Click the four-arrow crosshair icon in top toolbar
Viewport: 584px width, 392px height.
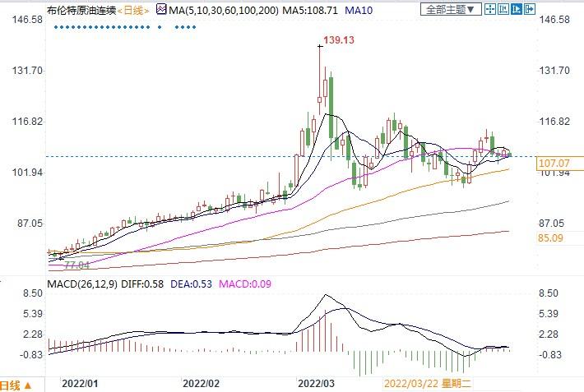click(490, 10)
